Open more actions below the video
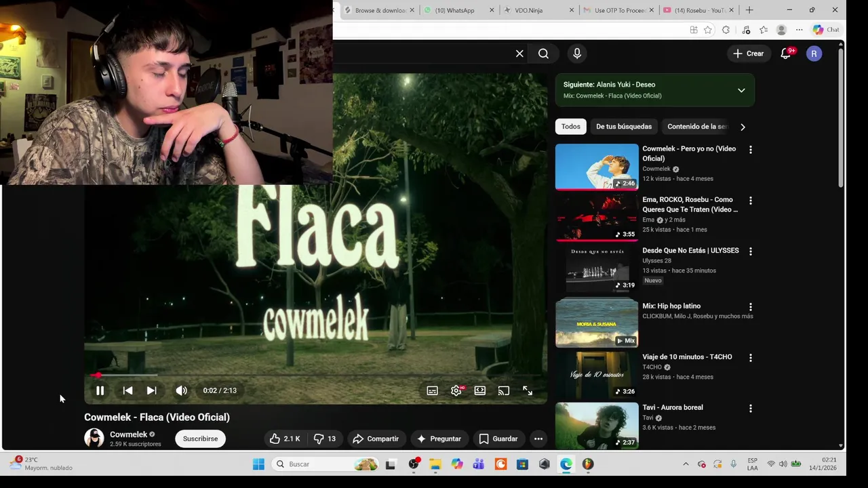This screenshot has width=868, height=488. click(538, 439)
